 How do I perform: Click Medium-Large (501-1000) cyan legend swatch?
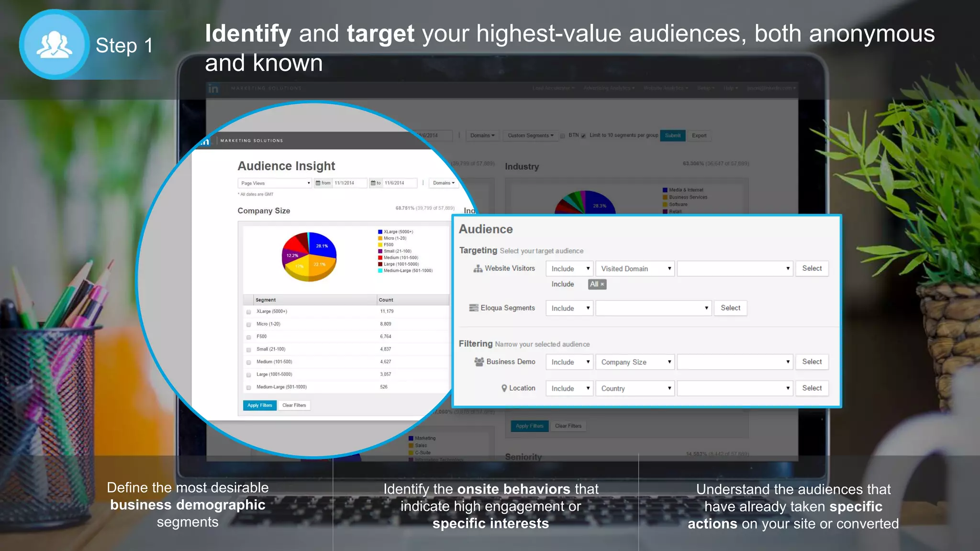(380, 271)
